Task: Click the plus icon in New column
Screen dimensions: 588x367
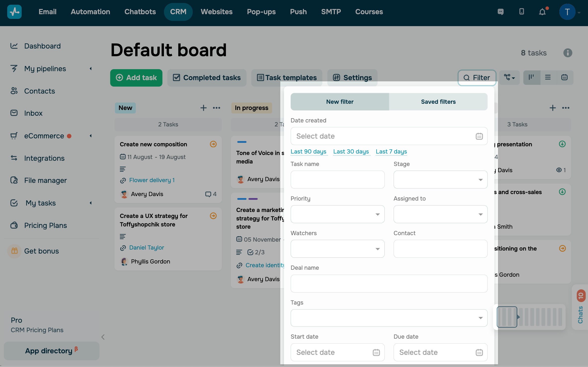Action: [203, 108]
